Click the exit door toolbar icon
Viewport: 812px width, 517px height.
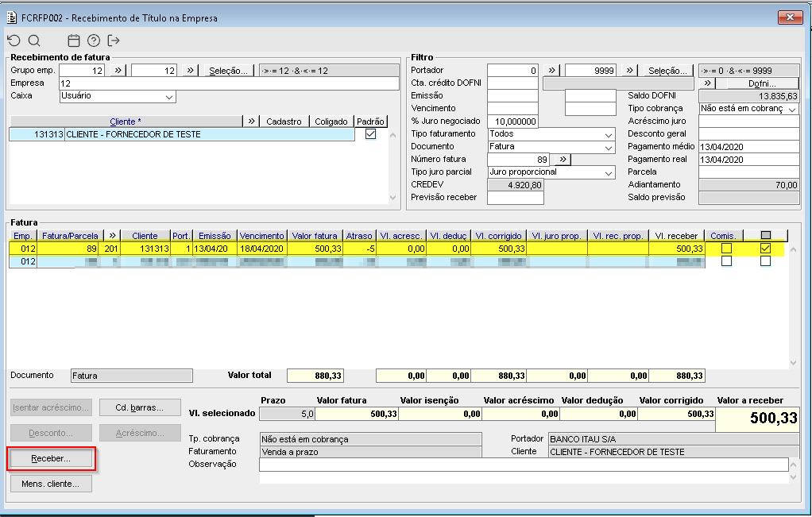114,41
